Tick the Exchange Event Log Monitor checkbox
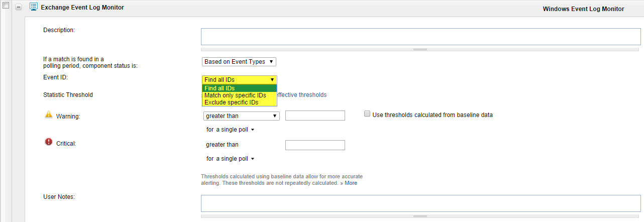 click(6, 6)
